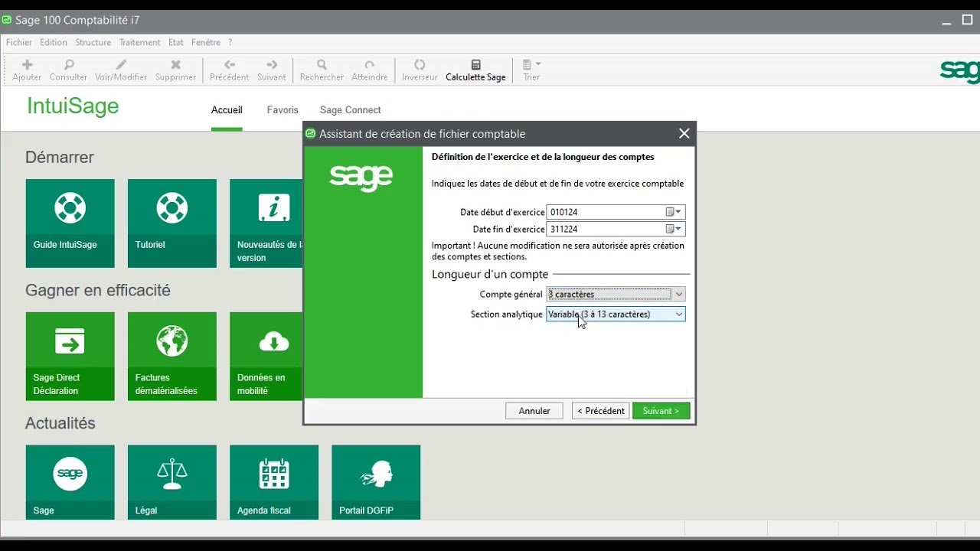
Task: Open the Portail DGFiP tile
Action: pyautogui.click(x=376, y=483)
